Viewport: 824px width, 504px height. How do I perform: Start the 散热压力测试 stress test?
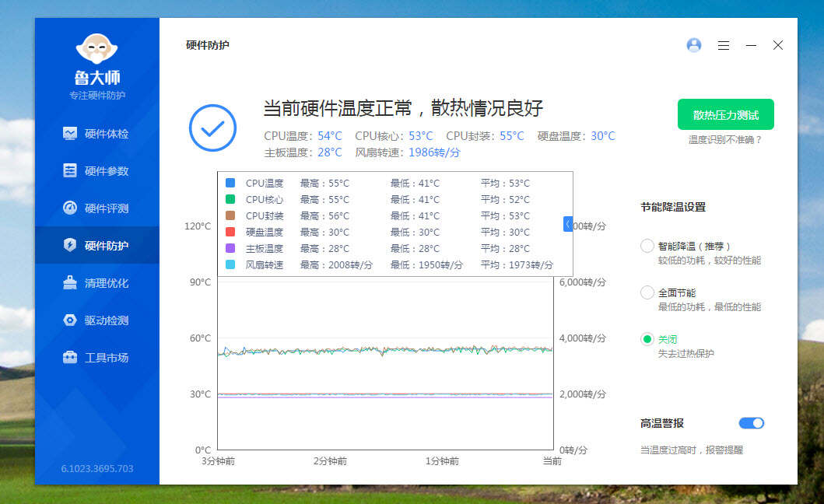pyautogui.click(x=726, y=114)
